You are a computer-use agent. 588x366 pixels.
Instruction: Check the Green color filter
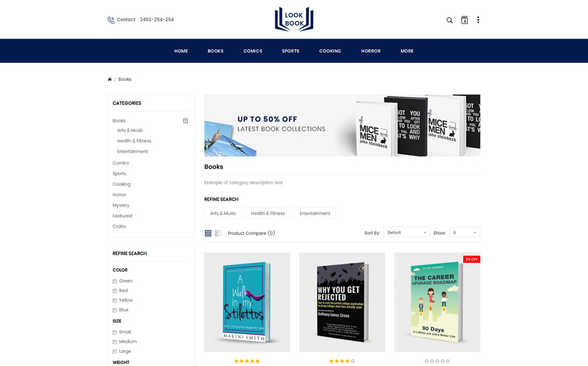[115, 281]
